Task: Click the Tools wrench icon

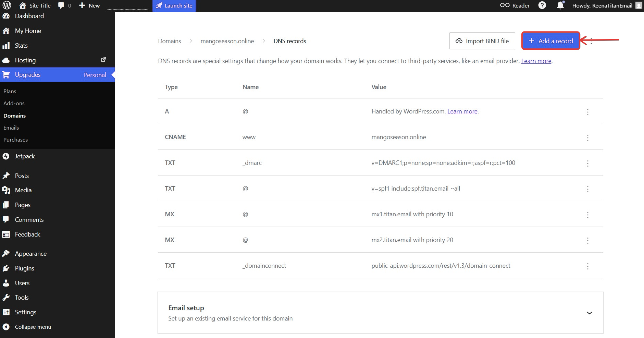Action: point(6,298)
